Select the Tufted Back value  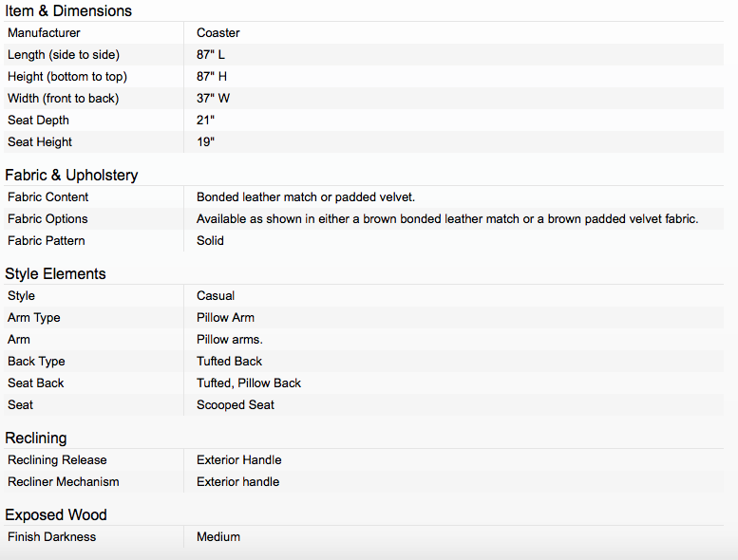(229, 361)
